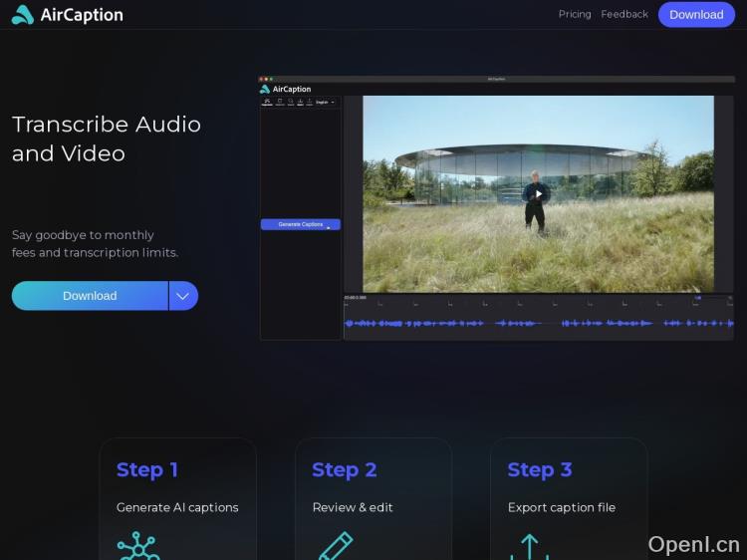Image resolution: width=747 pixels, height=560 pixels.
Task: Expand the download options chevron button
Action: coord(183,296)
